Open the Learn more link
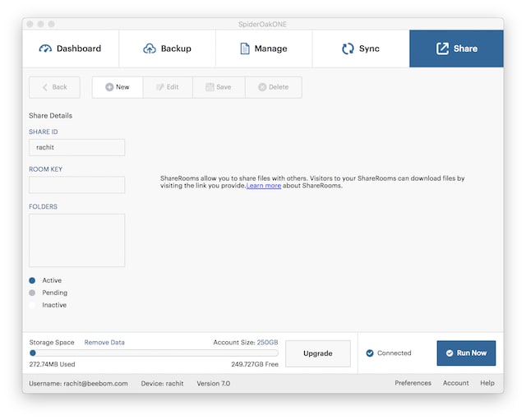This screenshot has width=526, height=420. (x=264, y=186)
